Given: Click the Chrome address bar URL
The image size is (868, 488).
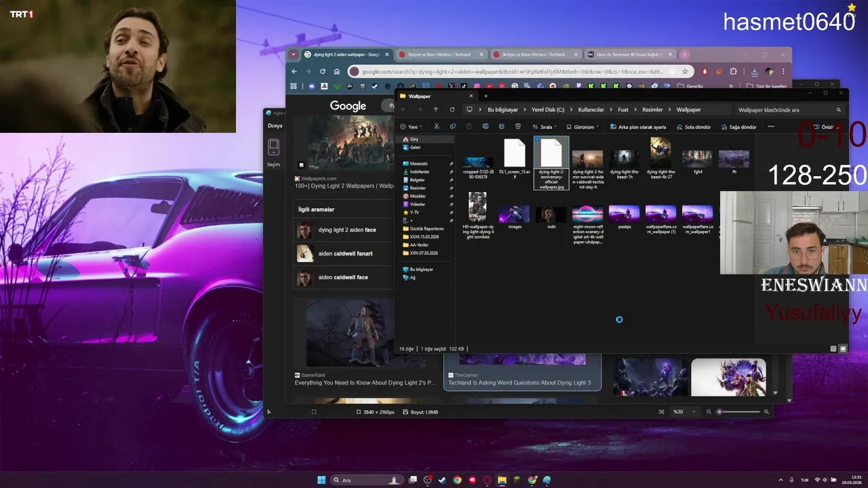Looking at the screenshot, I should point(512,71).
